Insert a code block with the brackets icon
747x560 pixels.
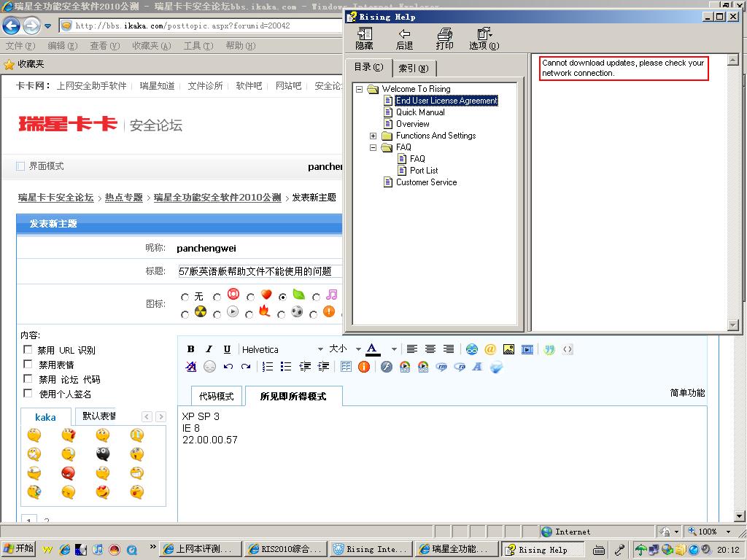point(568,349)
